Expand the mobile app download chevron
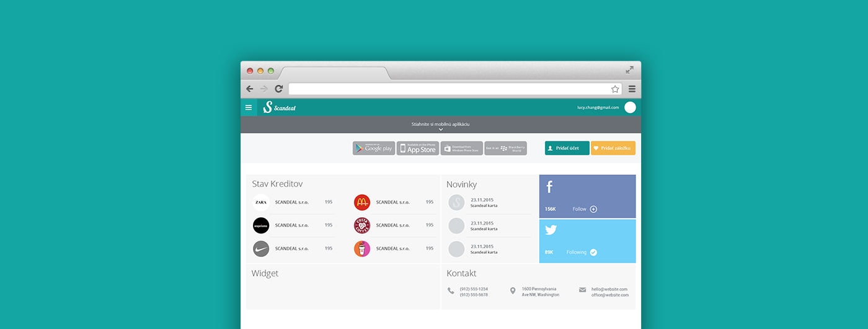The image size is (868, 329). pos(441,130)
